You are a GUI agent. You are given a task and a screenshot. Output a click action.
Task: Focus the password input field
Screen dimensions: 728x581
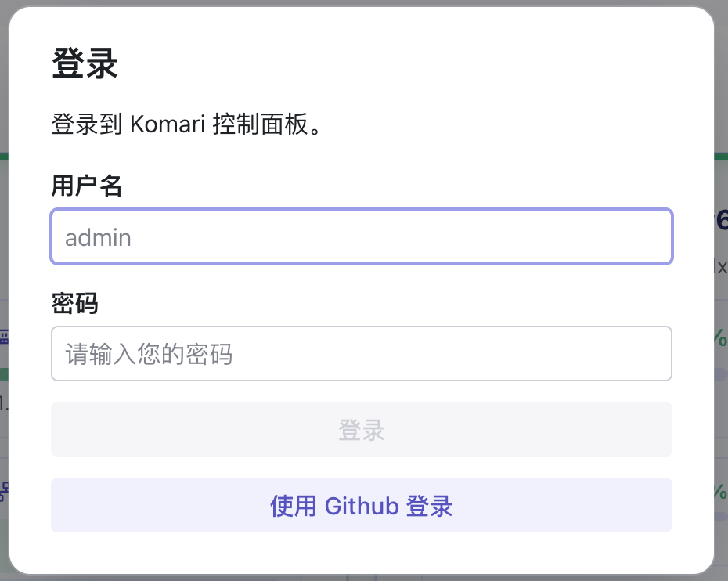click(x=362, y=354)
